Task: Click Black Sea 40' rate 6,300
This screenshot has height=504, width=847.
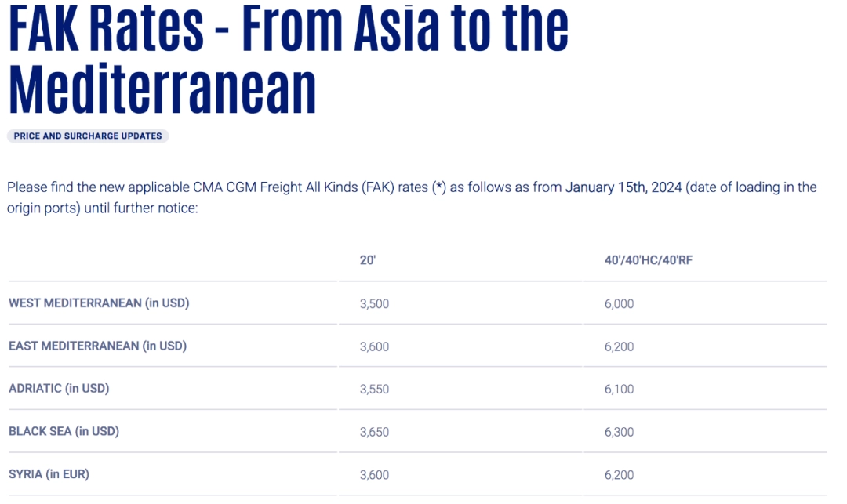Action: click(619, 432)
